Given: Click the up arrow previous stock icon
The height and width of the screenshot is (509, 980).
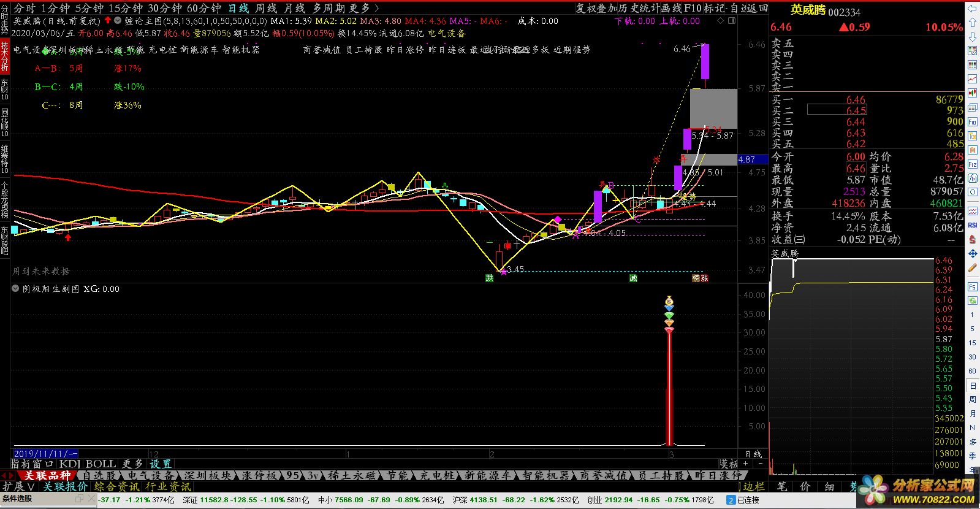Looking at the screenshot, I should (x=973, y=23).
